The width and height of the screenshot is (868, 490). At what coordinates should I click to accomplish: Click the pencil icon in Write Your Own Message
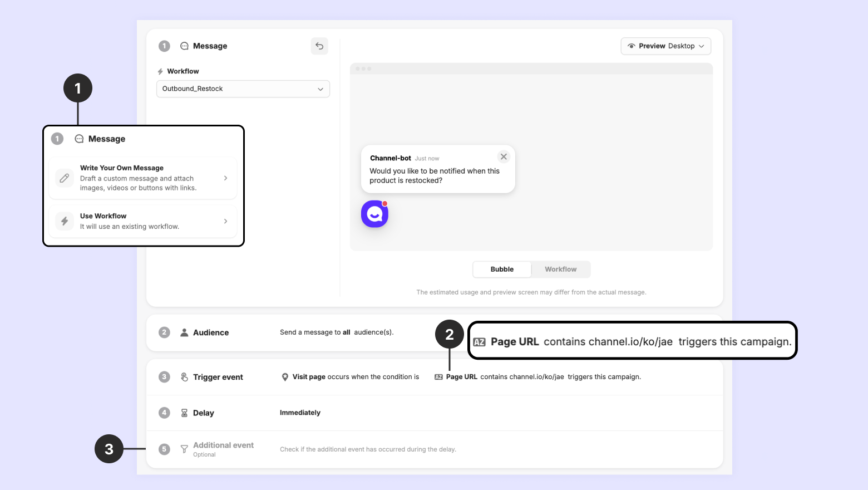tap(65, 178)
